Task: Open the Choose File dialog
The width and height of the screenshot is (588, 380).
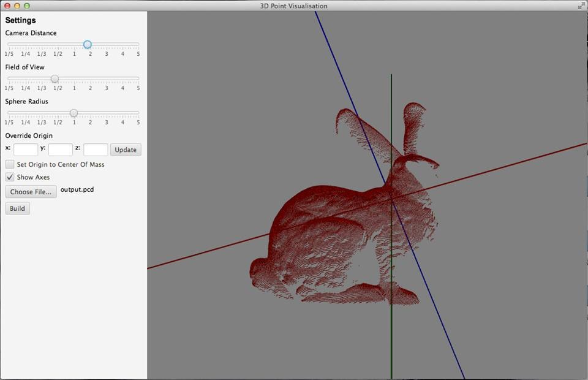Action: click(31, 192)
